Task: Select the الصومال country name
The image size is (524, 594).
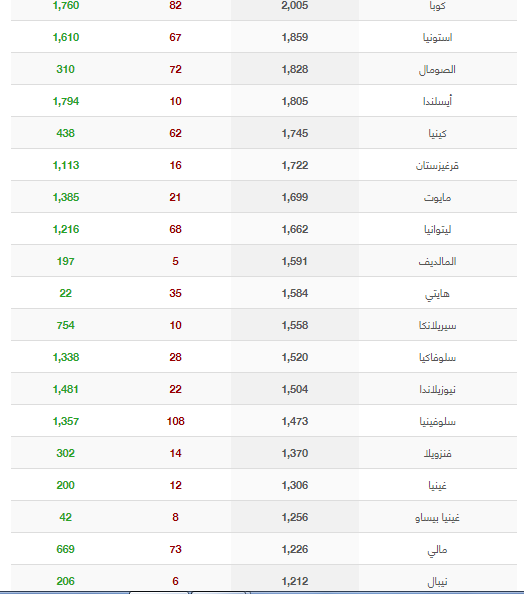Action: pyautogui.click(x=437, y=70)
